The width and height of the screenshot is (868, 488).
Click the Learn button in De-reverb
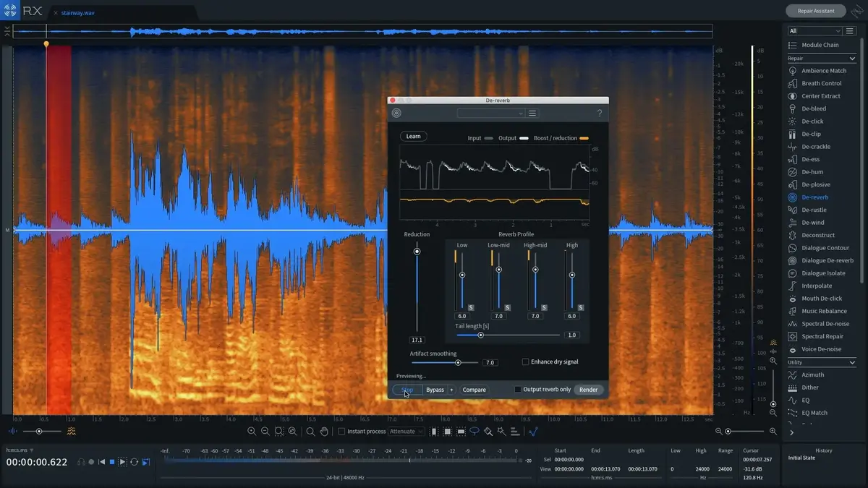click(413, 136)
